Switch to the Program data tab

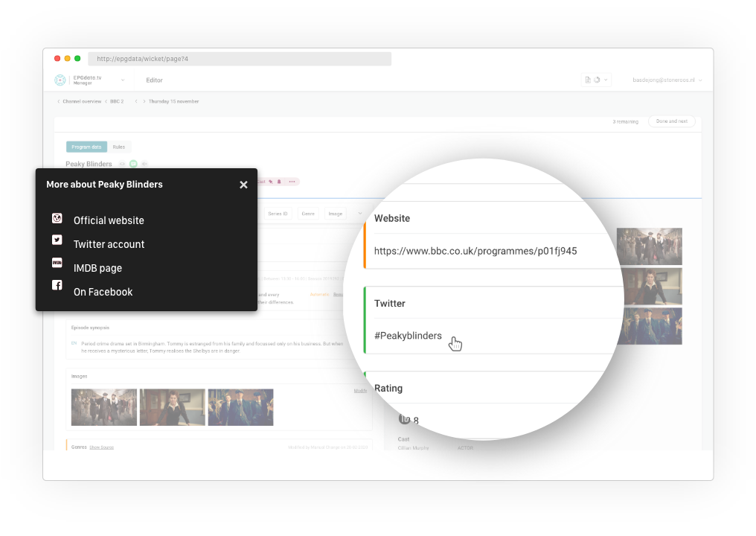[x=87, y=147]
